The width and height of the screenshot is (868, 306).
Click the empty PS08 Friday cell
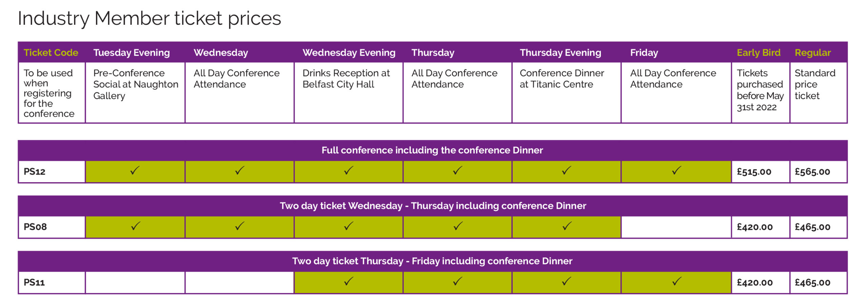coord(676,227)
